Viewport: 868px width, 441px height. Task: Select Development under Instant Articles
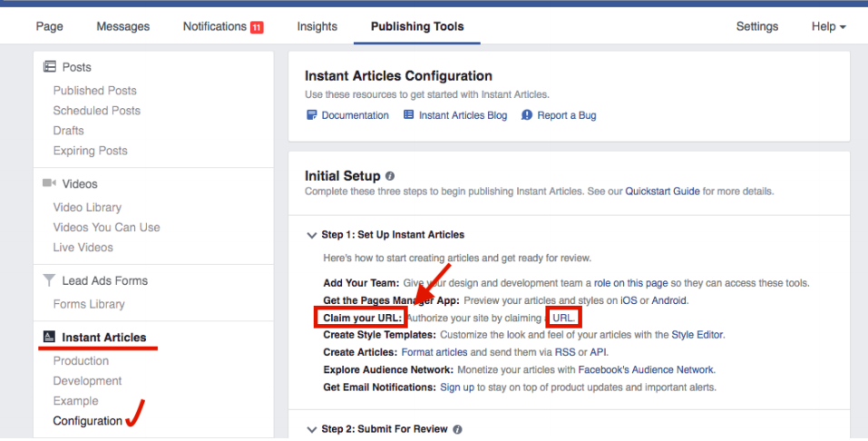87,380
